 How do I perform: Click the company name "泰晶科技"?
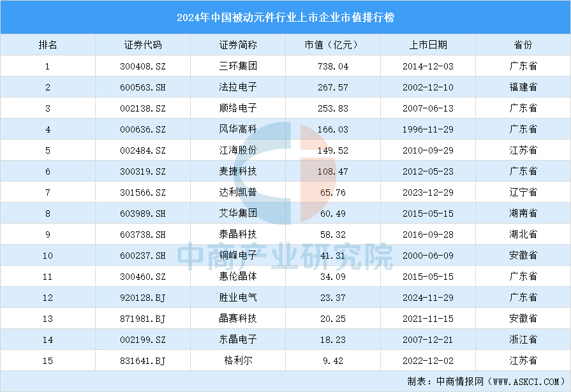(x=238, y=235)
